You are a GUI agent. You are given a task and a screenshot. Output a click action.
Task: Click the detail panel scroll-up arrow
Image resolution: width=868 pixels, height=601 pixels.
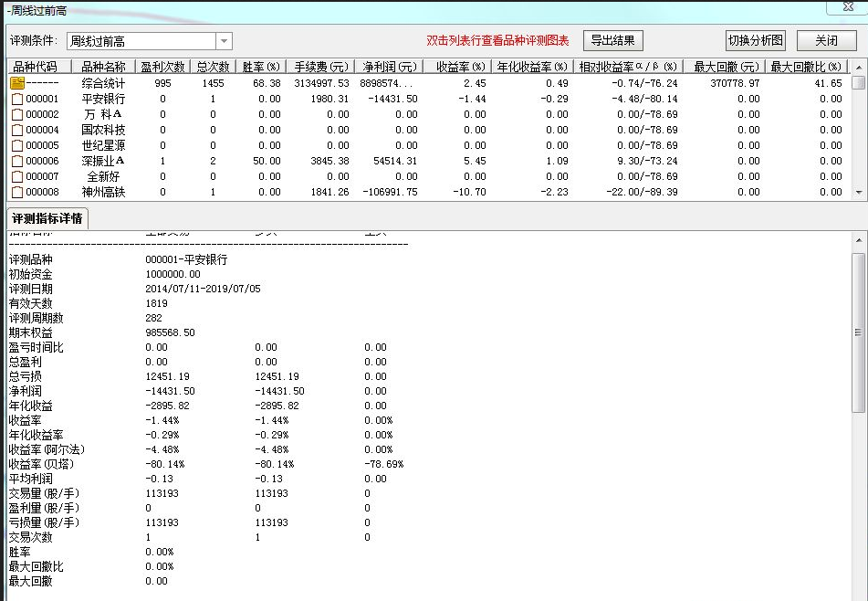[x=859, y=240]
